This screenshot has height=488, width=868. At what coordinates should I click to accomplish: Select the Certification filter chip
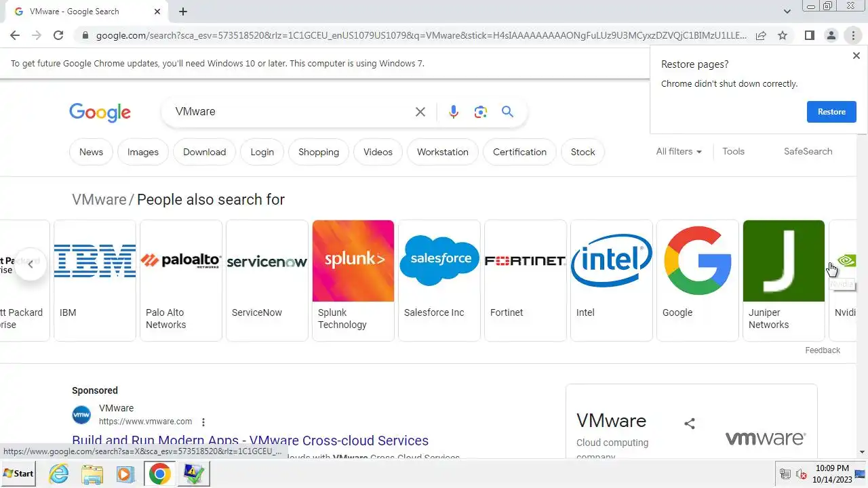point(519,152)
